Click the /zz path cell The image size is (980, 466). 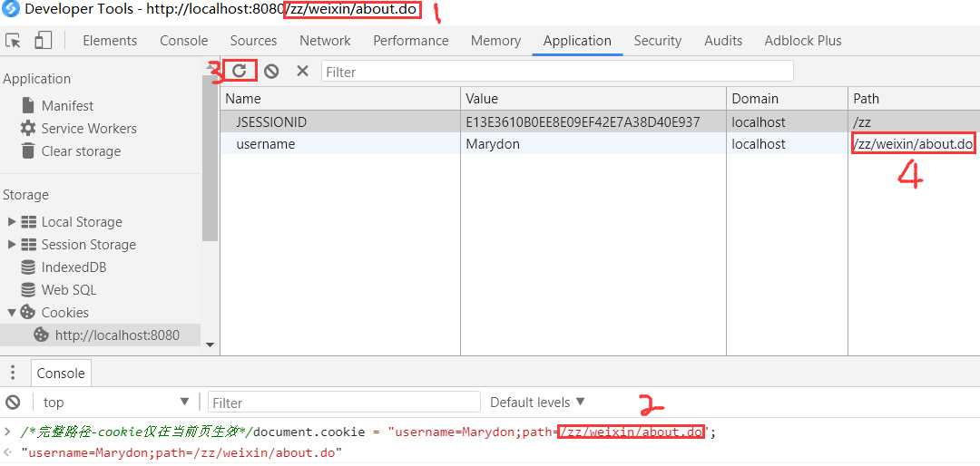point(915,122)
